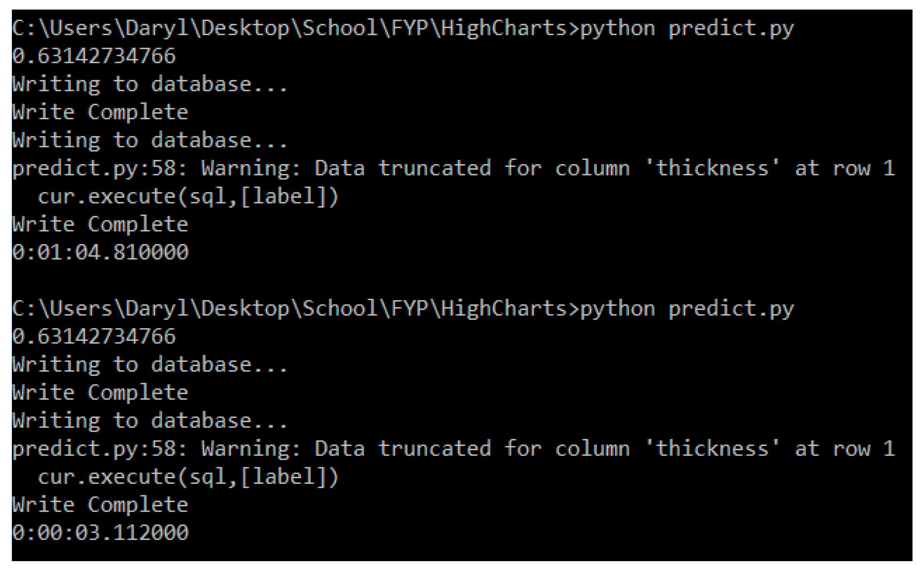Click 'thickness' in the second warning
This screenshot has width=924, height=573.
pos(712,449)
